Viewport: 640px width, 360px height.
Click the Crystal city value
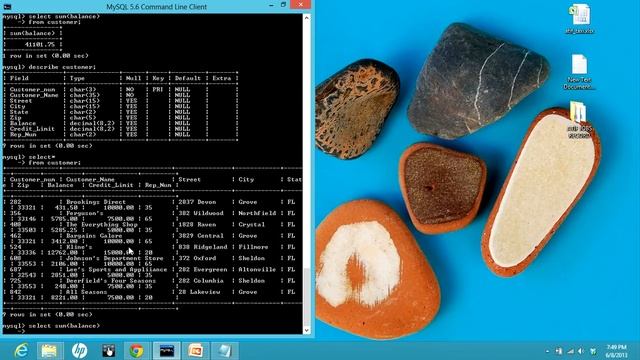[251, 224]
